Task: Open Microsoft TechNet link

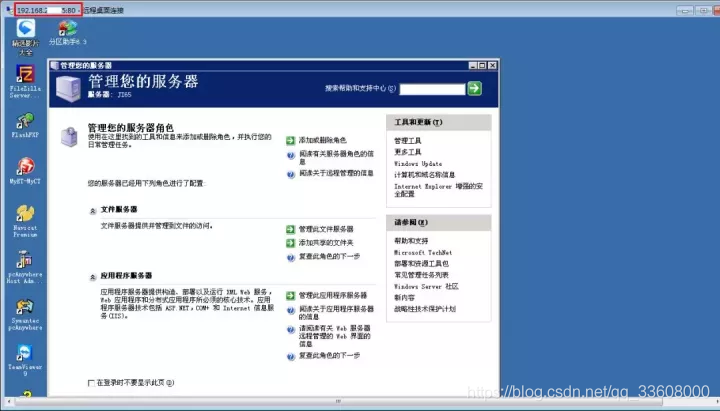Action: [423, 253]
